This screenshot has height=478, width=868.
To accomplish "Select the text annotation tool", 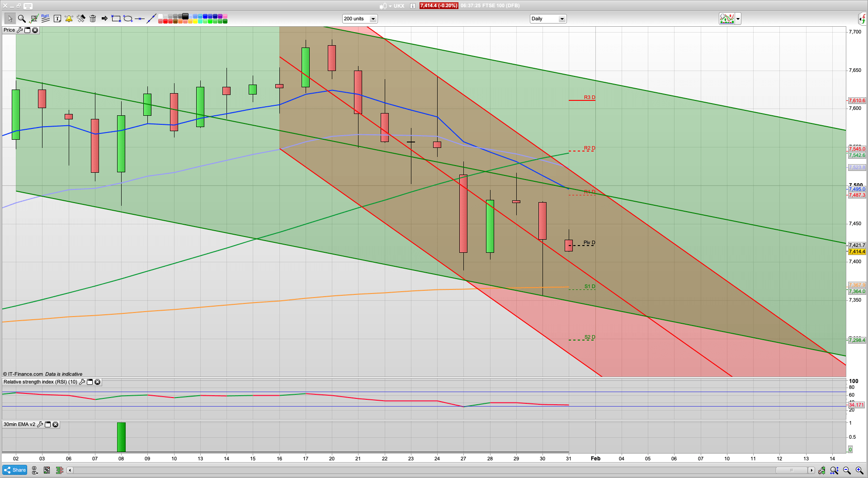I will point(57,19).
